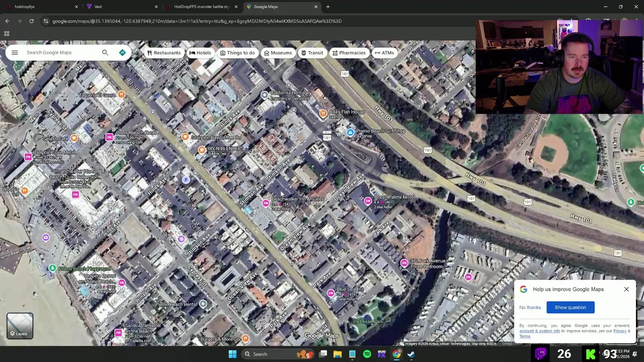
Task: Open a new browser tab
Action: 328,7
